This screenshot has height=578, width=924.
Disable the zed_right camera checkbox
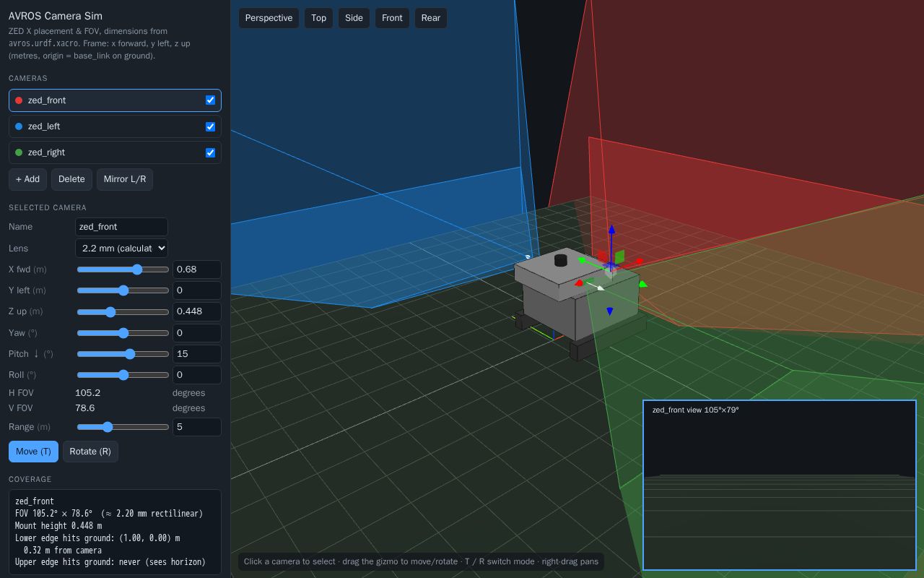(x=210, y=152)
